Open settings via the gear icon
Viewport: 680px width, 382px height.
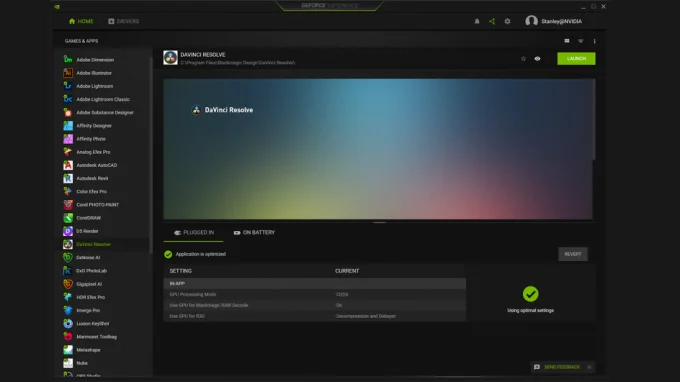tap(507, 21)
